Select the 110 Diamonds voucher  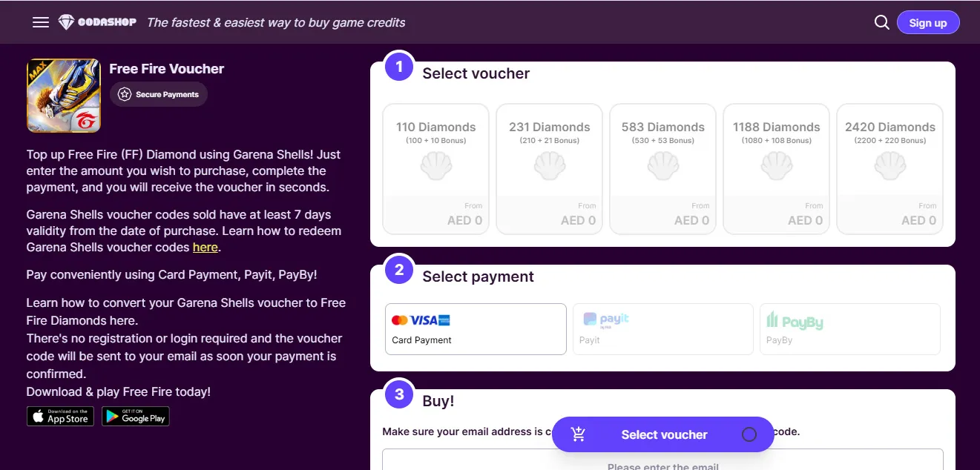(x=435, y=169)
